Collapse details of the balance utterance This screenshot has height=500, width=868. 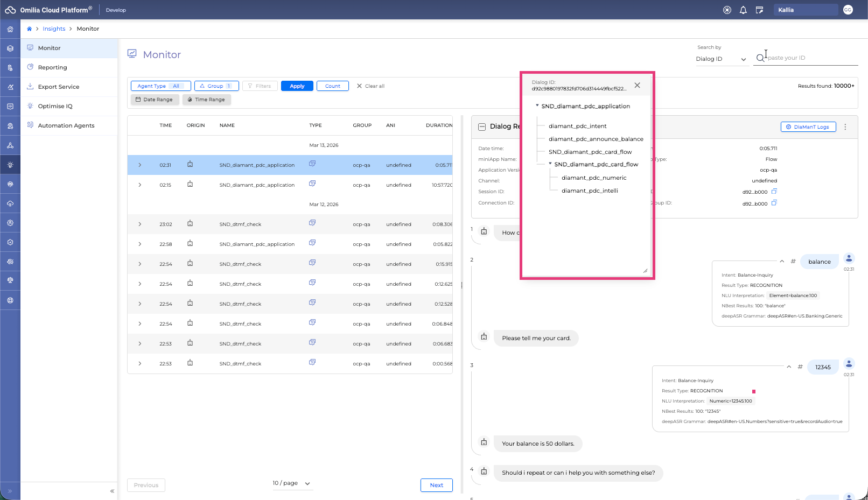click(782, 262)
